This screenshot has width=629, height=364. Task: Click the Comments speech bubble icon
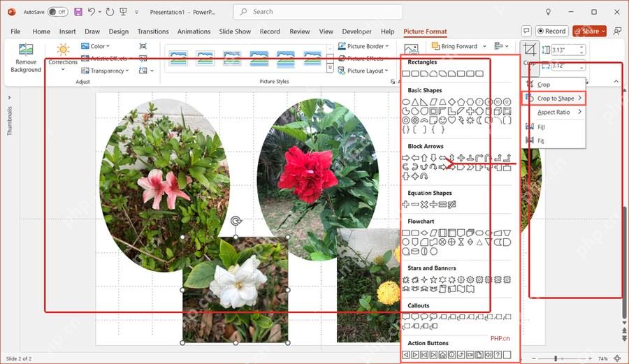[x=526, y=31]
